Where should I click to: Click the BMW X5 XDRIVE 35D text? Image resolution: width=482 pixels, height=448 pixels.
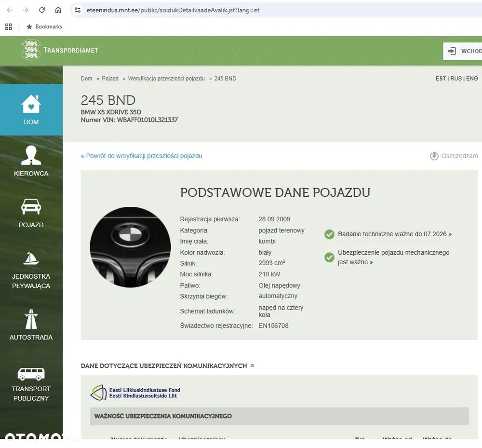tap(111, 112)
